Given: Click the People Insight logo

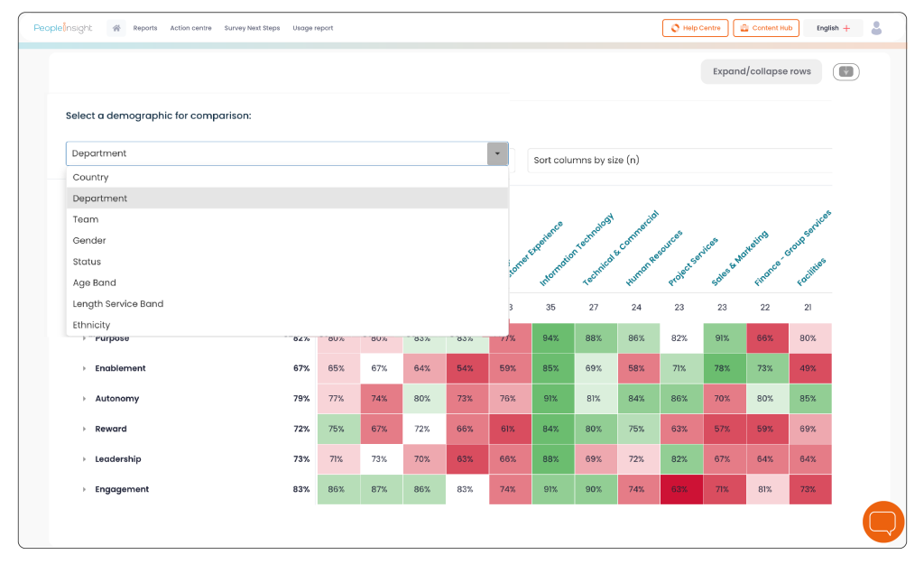Looking at the screenshot, I should [63, 28].
